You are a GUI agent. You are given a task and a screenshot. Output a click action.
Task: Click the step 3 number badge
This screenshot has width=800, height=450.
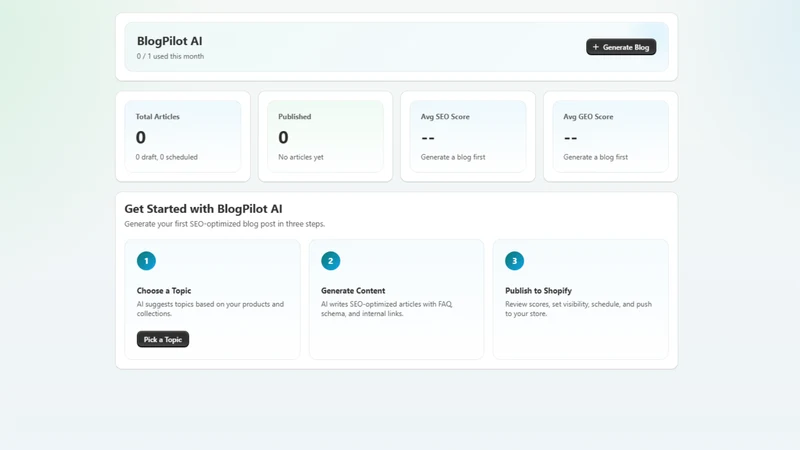[514, 261]
